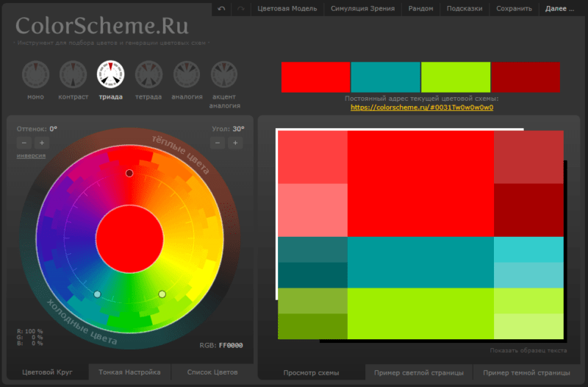Screen dimensions: 588x387
Task: Click the large teal block in scheme preview
Action: coord(420,263)
